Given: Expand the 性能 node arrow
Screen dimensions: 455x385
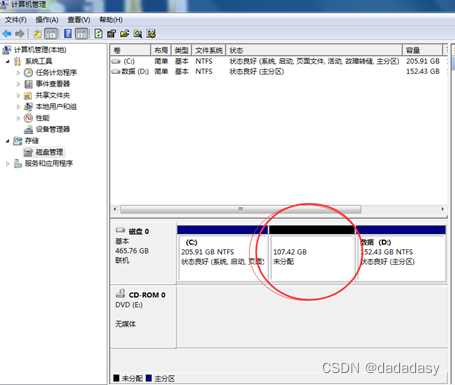Looking at the screenshot, I should (x=18, y=118).
